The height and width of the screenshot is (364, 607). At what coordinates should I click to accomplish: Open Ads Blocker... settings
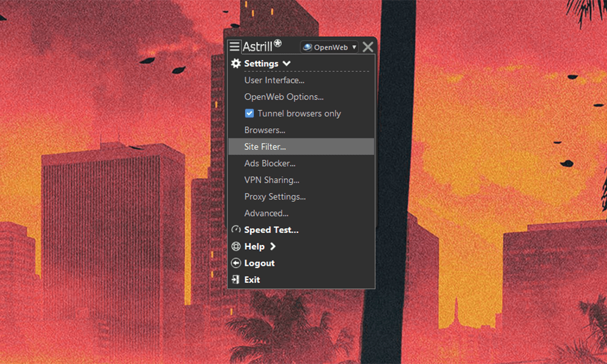pyautogui.click(x=270, y=163)
